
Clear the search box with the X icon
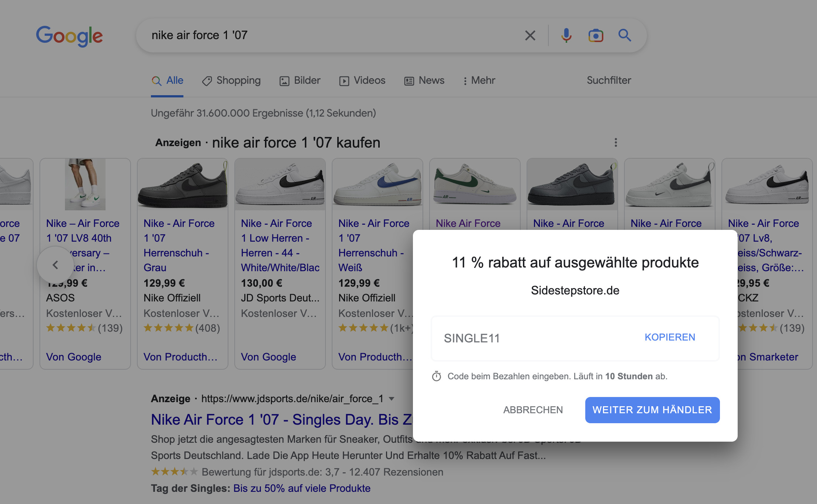[x=530, y=35]
